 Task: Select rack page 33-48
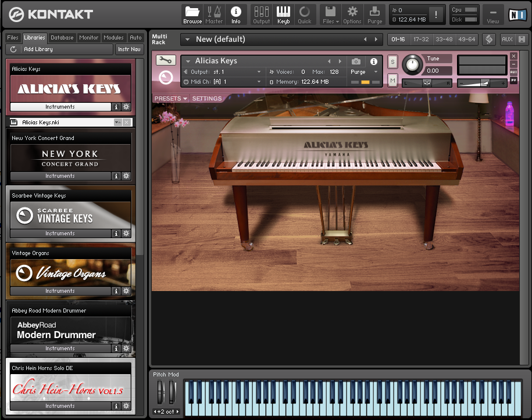pos(444,40)
